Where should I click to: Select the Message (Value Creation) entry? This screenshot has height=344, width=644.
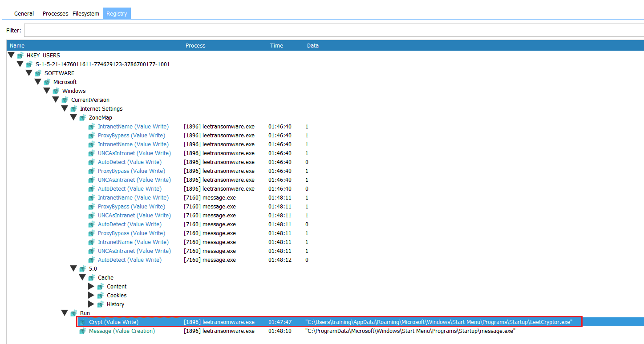pyautogui.click(x=122, y=331)
